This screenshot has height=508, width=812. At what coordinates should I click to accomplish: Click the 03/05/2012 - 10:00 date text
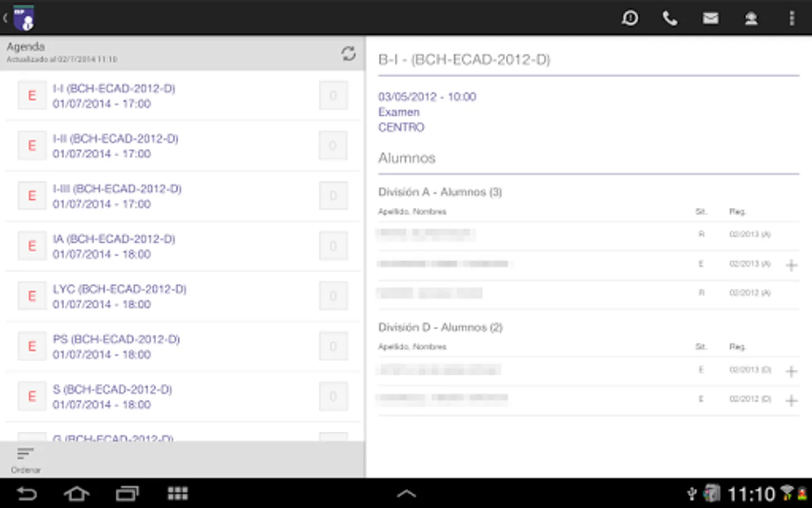tap(427, 97)
